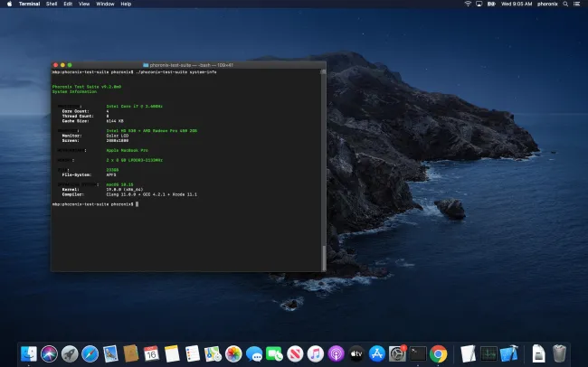
Task: Open Safari in the dock
Action: pos(90,353)
